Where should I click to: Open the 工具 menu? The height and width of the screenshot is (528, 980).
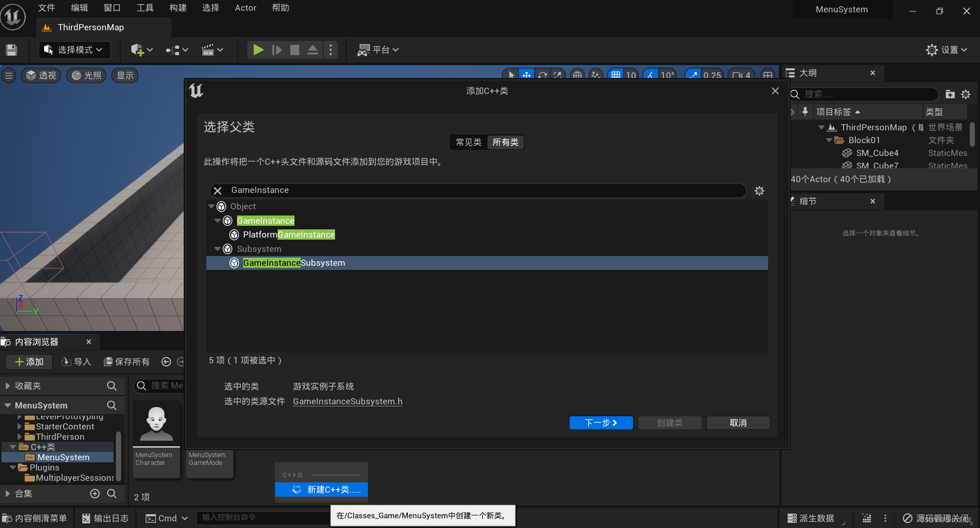[145, 8]
